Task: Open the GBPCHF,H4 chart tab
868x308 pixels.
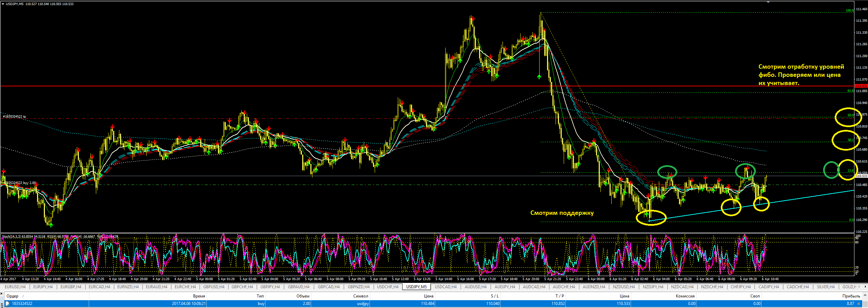Action: click(242, 287)
